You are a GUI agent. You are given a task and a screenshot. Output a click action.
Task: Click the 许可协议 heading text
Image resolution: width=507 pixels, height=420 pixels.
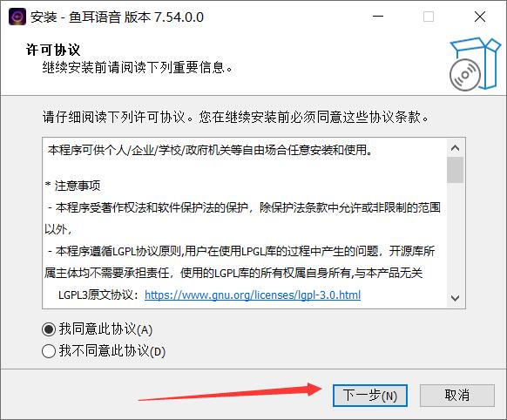pyautogui.click(x=53, y=50)
